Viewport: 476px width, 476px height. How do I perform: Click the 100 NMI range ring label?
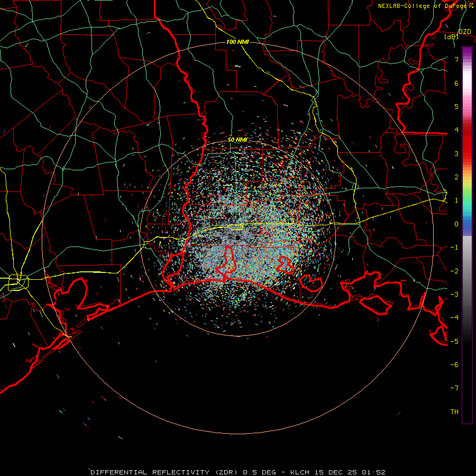coord(237,42)
